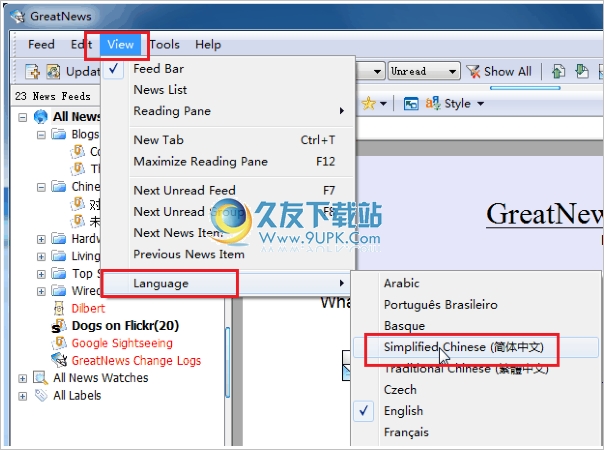This screenshot has width=604, height=450.
Task: Select the checked English language
Action: pyautogui.click(x=476, y=411)
